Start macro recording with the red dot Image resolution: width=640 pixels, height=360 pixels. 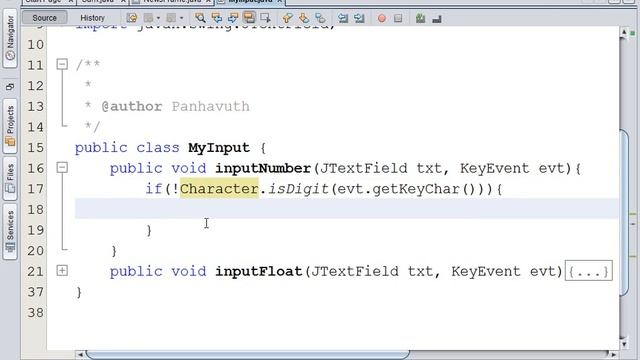coord(382,18)
